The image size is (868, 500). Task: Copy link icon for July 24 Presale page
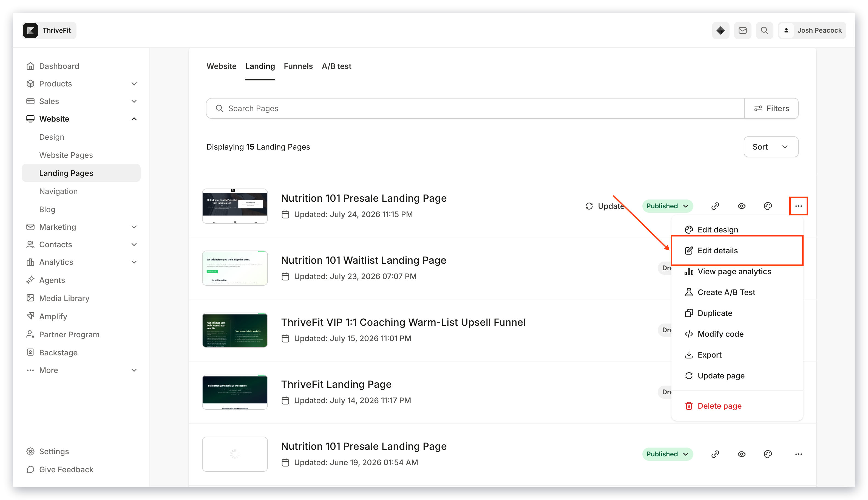715,206
